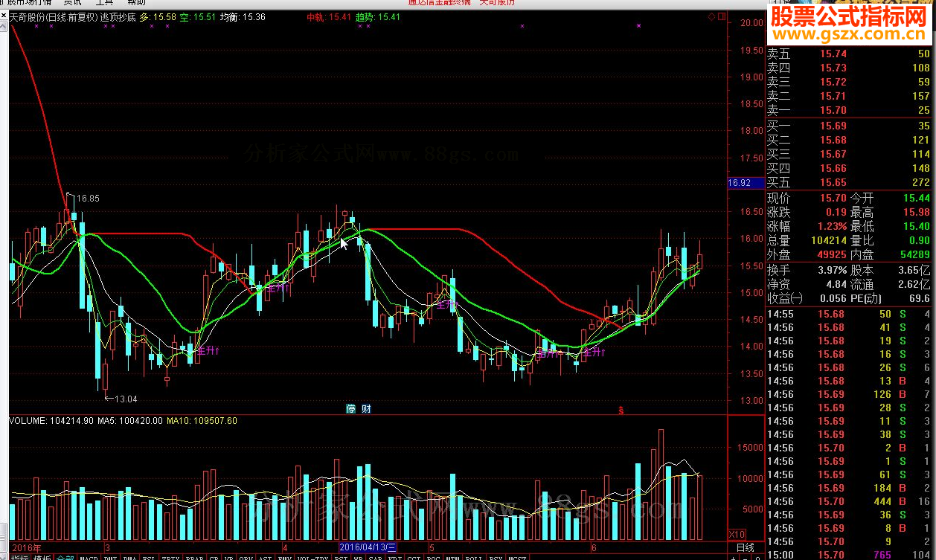936x560 pixels.
Task: Select the 卖五 15.74 ask row
Action: point(849,54)
